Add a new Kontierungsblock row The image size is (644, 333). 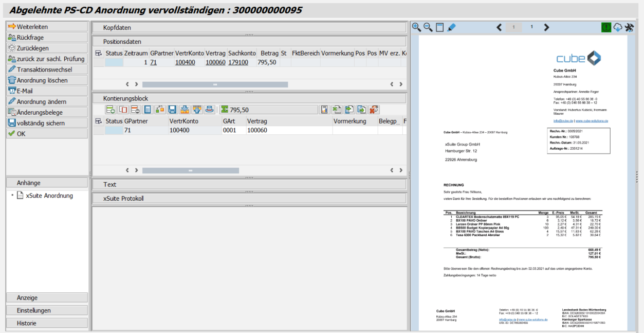[110, 109]
